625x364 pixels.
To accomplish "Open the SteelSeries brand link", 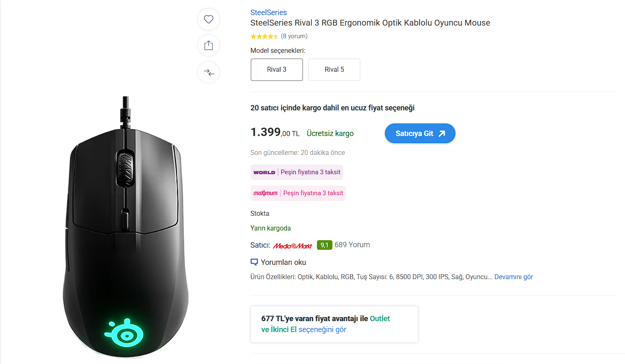I will pos(269,13).
